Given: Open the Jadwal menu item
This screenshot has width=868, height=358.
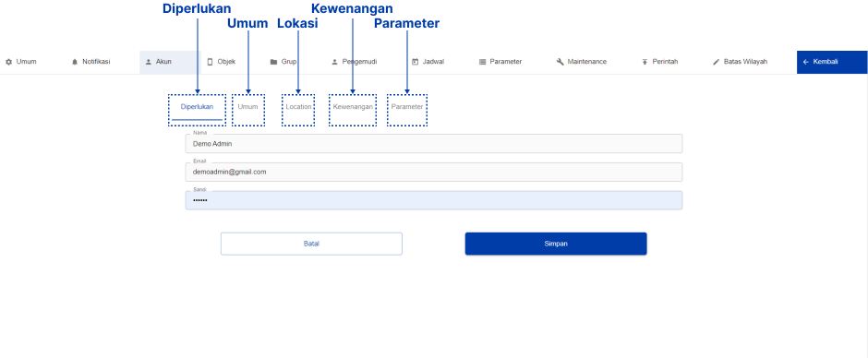Looking at the screenshot, I should (428, 62).
